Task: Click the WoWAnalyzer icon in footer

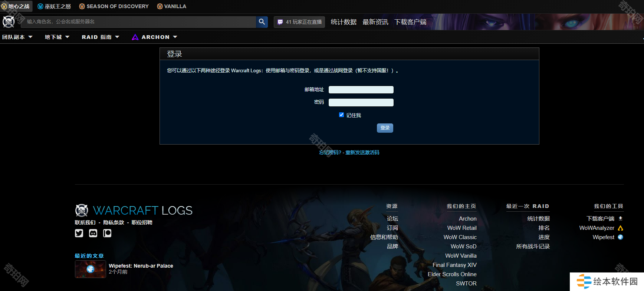Action: [620, 228]
